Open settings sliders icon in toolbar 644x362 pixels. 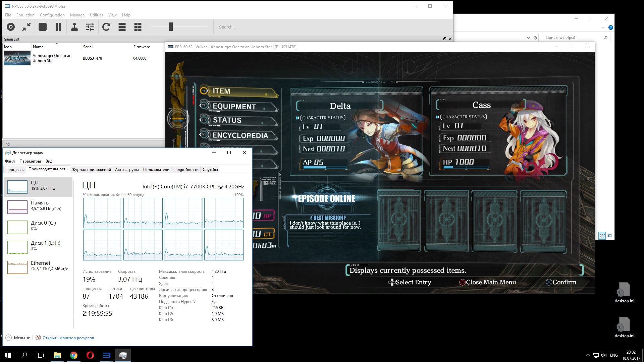pos(90,27)
